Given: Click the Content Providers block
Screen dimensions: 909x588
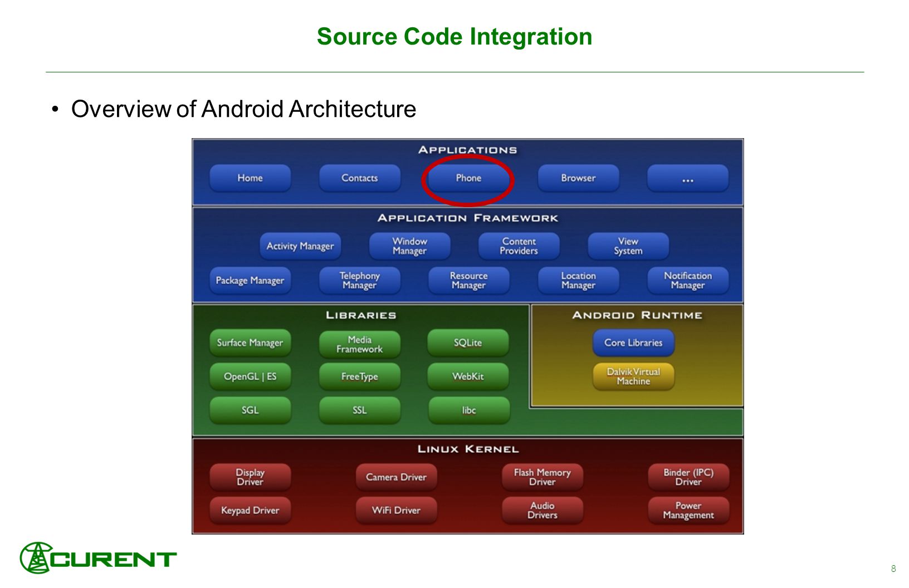Looking at the screenshot, I should click(519, 246).
